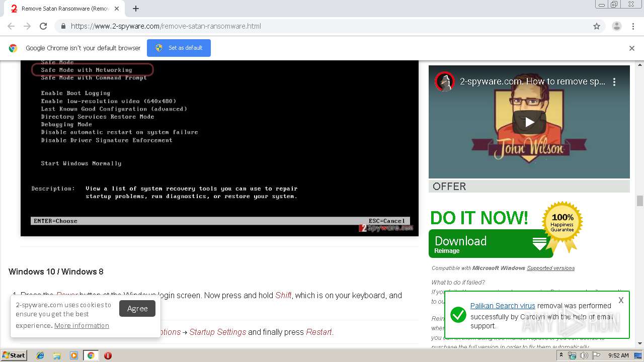
Task: Play the 2-spyware.com video
Action: pyautogui.click(x=529, y=122)
